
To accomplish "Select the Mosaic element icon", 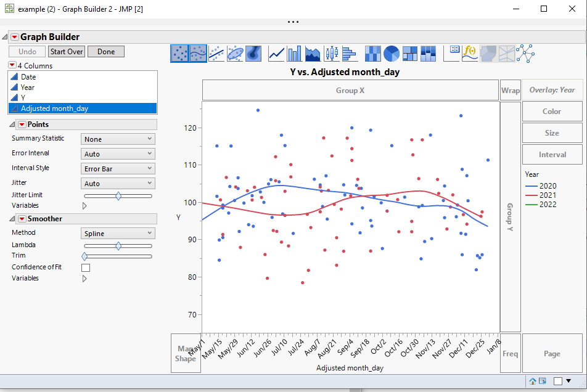I will 429,54.
